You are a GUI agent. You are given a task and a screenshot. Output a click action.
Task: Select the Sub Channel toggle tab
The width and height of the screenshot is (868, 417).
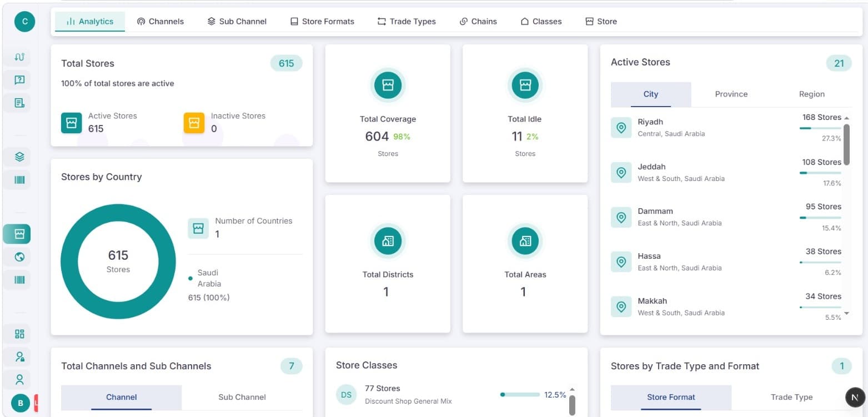pyautogui.click(x=242, y=397)
